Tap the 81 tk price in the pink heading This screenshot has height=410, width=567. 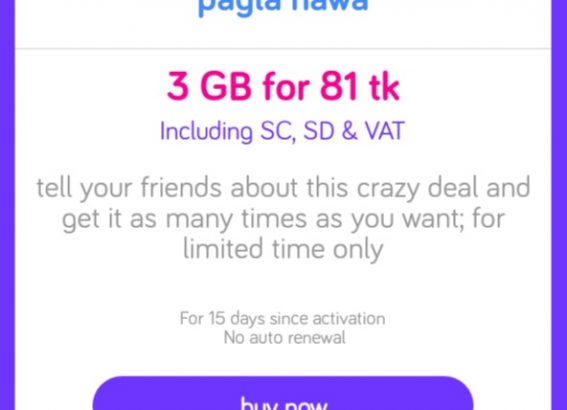click(x=360, y=86)
